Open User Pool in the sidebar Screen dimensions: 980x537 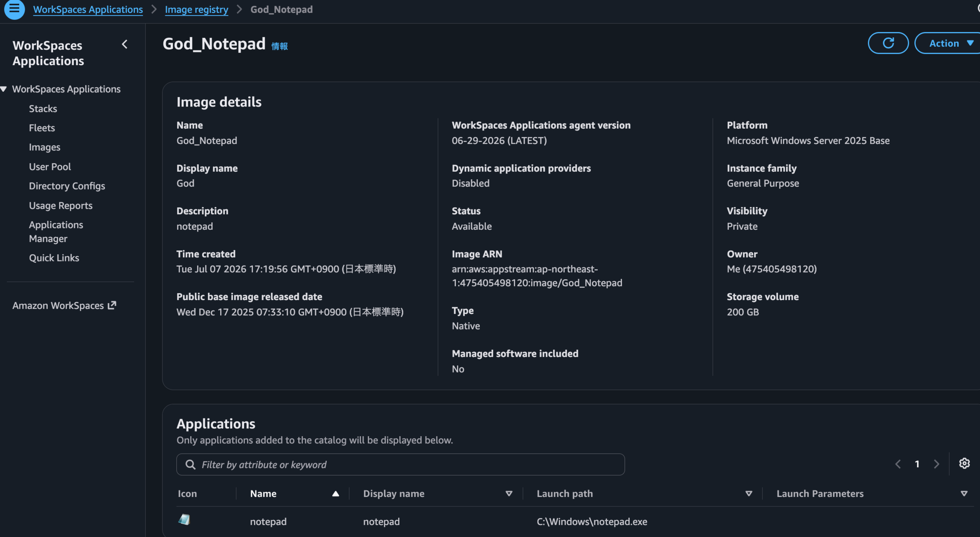pyautogui.click(x=50, y=167)
